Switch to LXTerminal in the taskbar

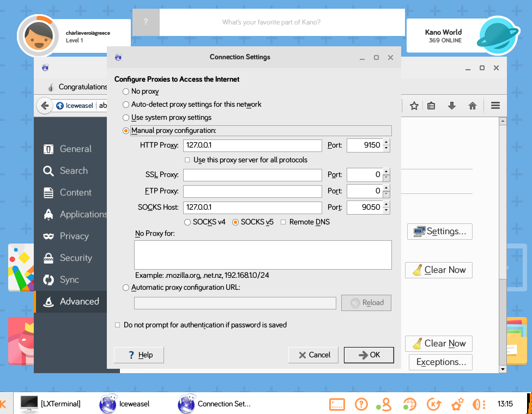pyautogui.click(x=51, y=404)
